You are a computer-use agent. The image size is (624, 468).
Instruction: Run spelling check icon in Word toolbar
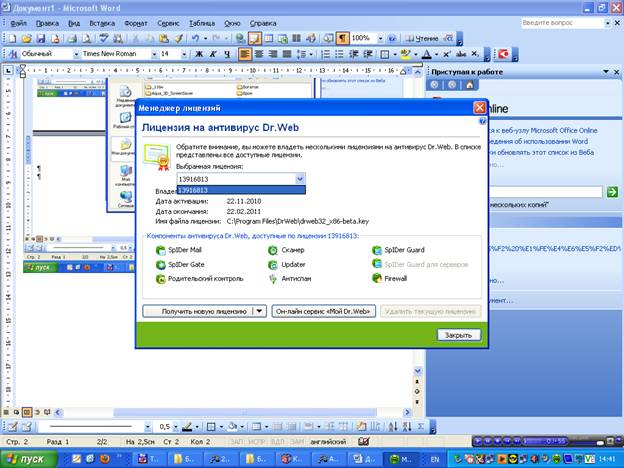[104, 39]
